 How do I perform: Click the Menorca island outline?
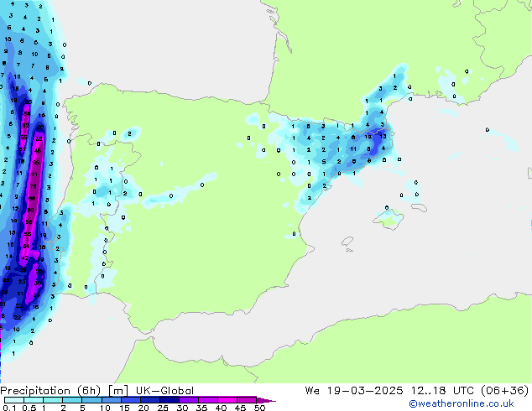(420, 207)
